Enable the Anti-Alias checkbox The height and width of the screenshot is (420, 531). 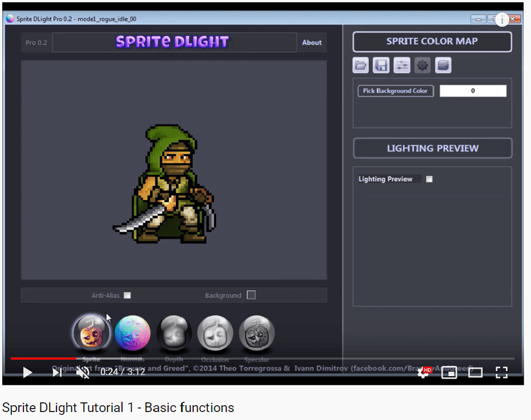point(127,295)
